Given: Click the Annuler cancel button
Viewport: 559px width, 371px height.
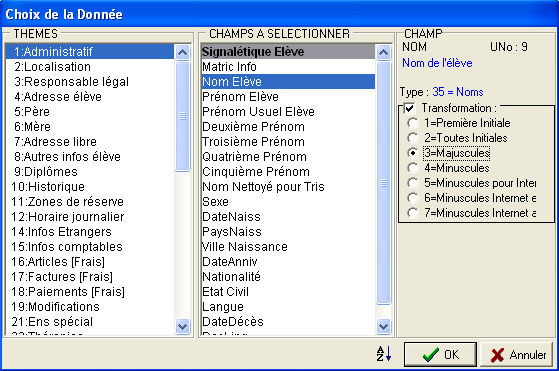Looking at the screenshot, I should point(517,354).
